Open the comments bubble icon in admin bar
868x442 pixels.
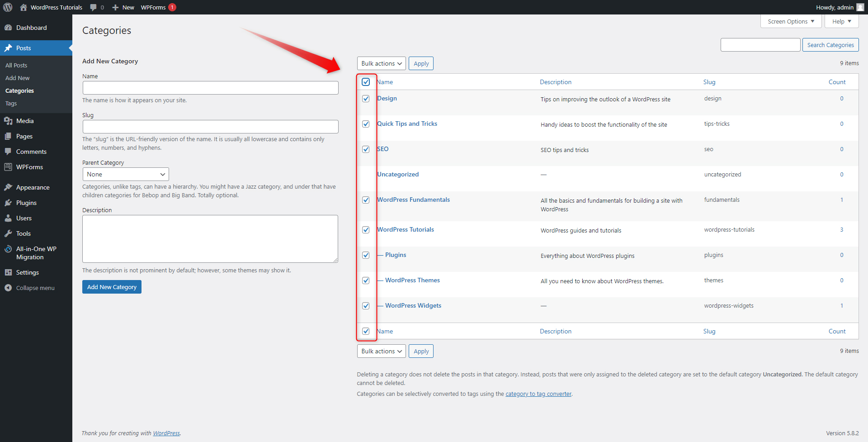coord(93,7)
